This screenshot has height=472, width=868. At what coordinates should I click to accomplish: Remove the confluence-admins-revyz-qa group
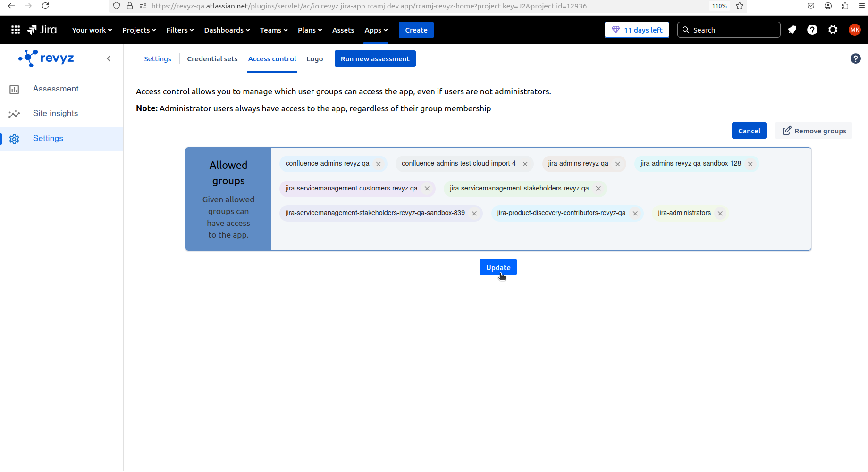(379, 164)
